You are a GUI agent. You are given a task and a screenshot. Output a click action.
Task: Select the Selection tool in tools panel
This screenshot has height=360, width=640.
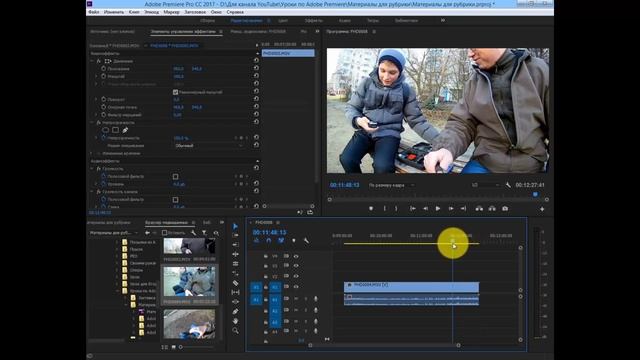click(236, 226)
